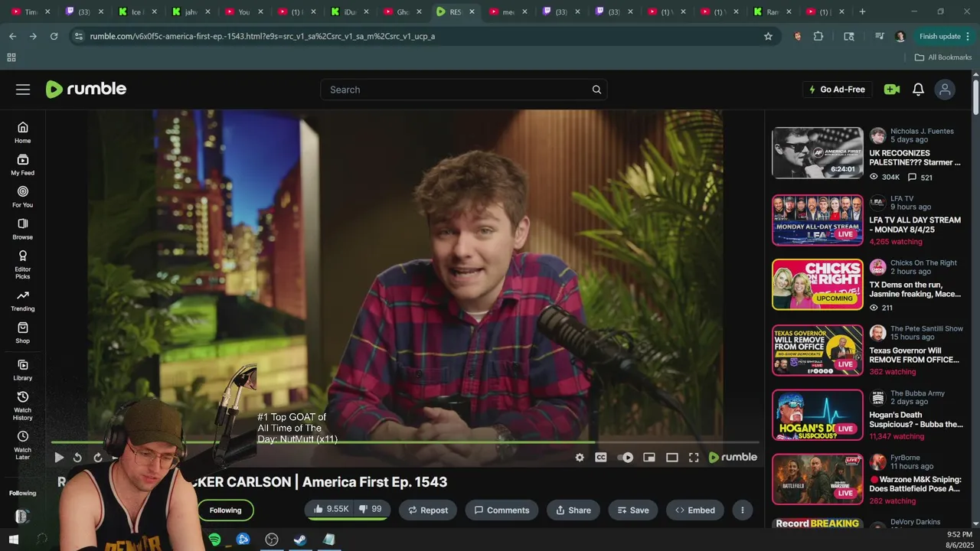
Task: Open video player settings gear
Action: click(x=580, y=458)
